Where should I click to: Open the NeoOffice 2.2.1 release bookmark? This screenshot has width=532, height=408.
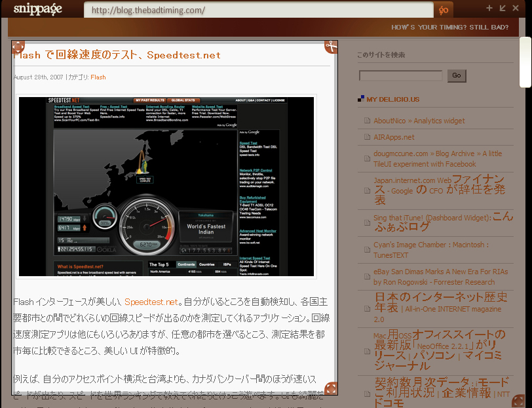coord(440,350)
